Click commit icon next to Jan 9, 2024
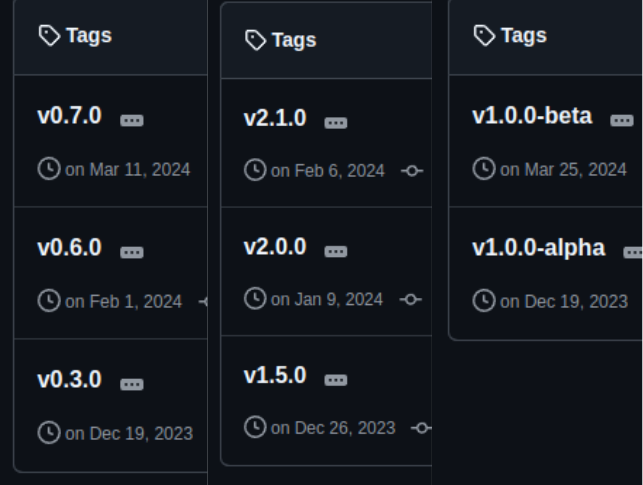Image resolution: width=643 pixels, height=485 pixels. pyautogui.click(x=410, y=299)
